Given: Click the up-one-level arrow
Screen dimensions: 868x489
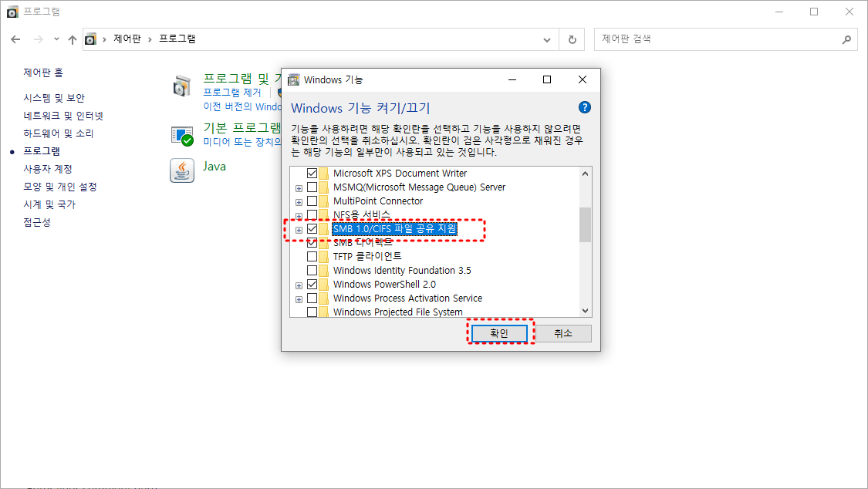Looking at the screenshot, I should (74, 39).
